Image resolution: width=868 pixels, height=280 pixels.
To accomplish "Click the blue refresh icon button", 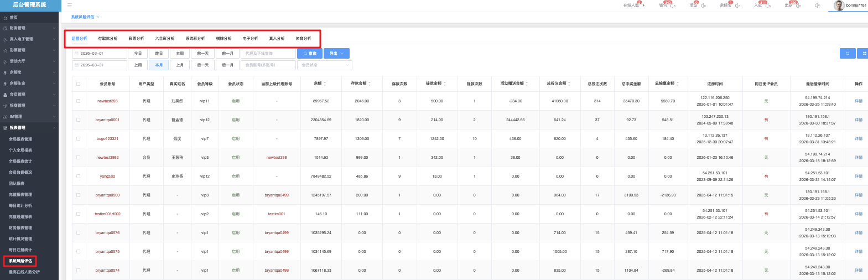I will pyautogui.click(x=847, y=53).
